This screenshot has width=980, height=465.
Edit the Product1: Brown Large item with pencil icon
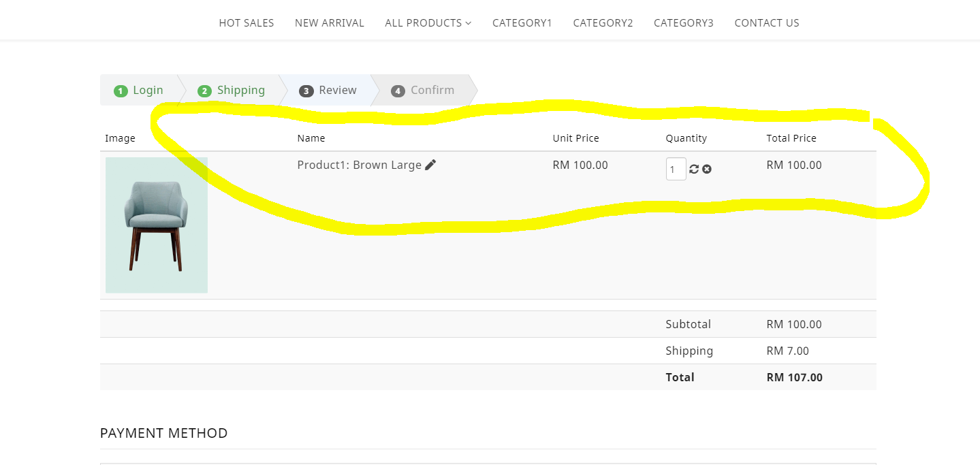pos(430,165)
